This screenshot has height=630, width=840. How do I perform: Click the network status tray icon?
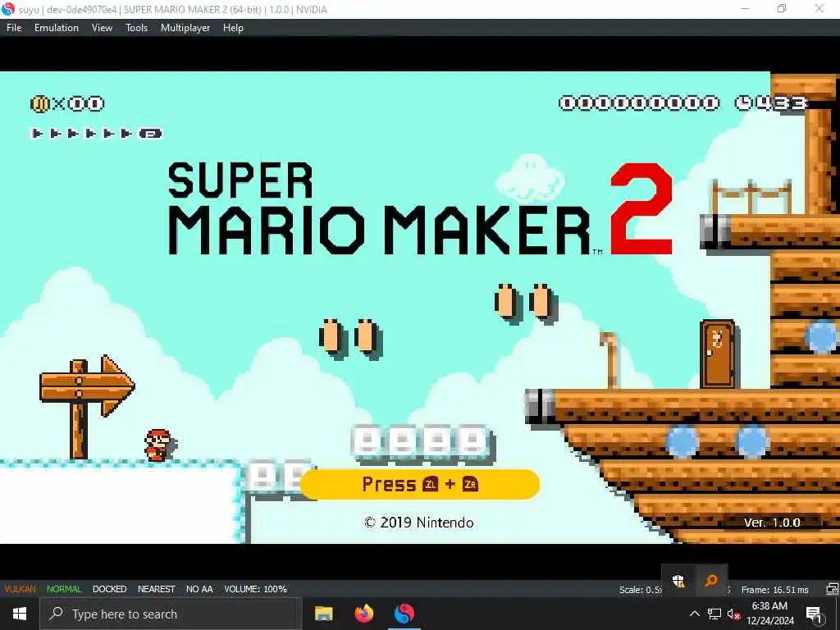tap(714, 614)
